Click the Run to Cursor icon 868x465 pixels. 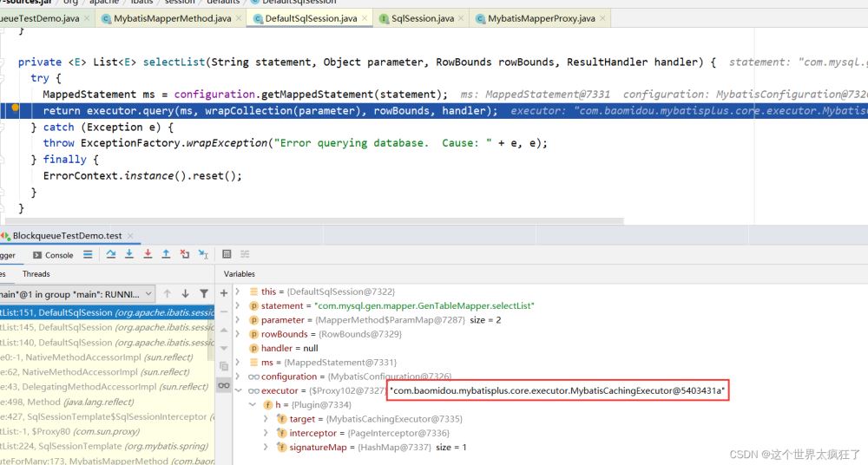tap(203, 254)
